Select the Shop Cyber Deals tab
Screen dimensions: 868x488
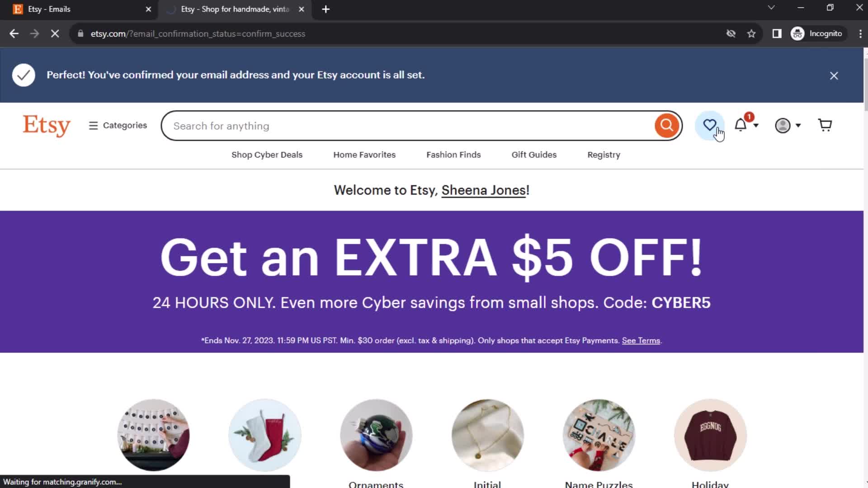coord(267,155)
